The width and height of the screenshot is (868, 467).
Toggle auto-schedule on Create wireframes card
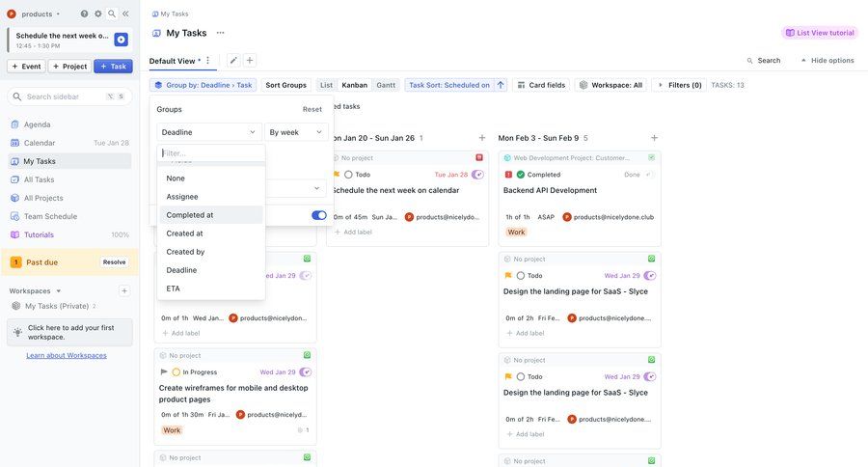(x=306, y=371)
